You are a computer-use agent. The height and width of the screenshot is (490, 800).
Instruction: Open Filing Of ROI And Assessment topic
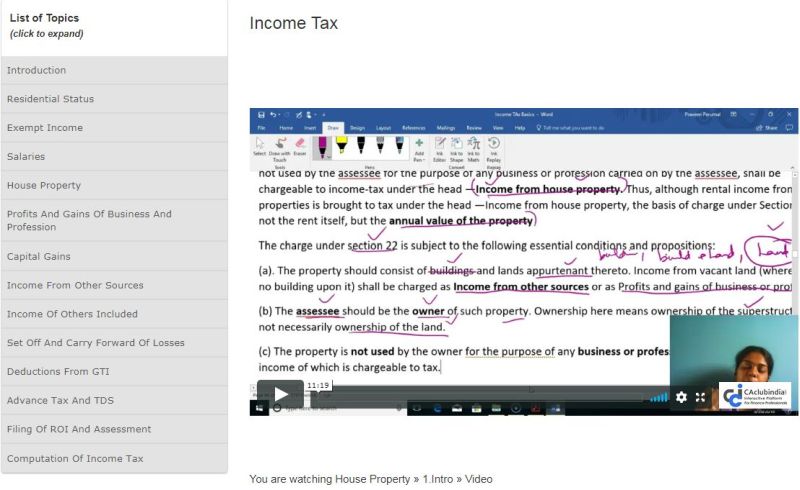(x=79, y=429)
